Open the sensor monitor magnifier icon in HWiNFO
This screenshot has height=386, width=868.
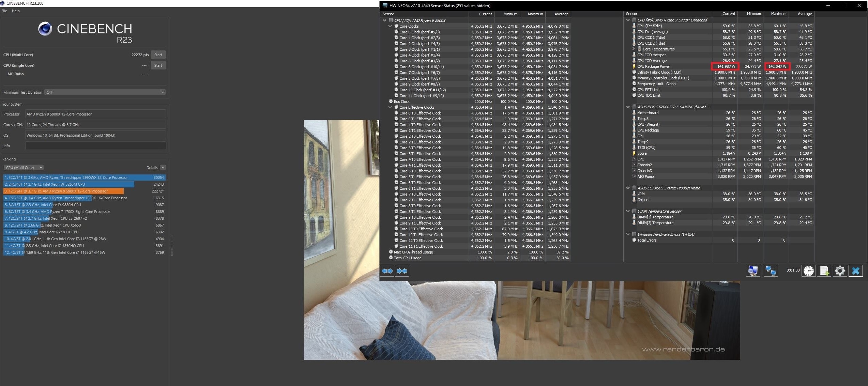753,271
